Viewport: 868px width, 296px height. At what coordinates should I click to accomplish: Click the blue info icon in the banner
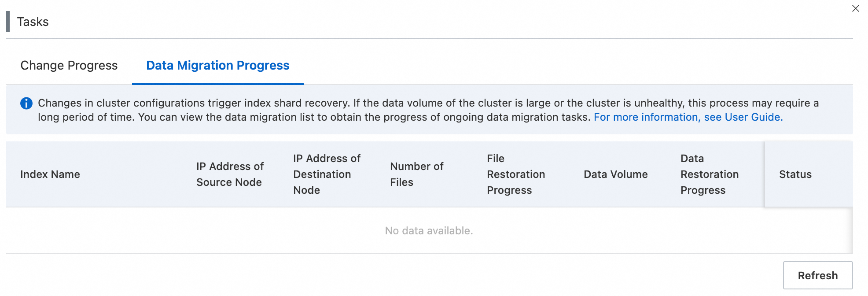click(x=26, y=103)
